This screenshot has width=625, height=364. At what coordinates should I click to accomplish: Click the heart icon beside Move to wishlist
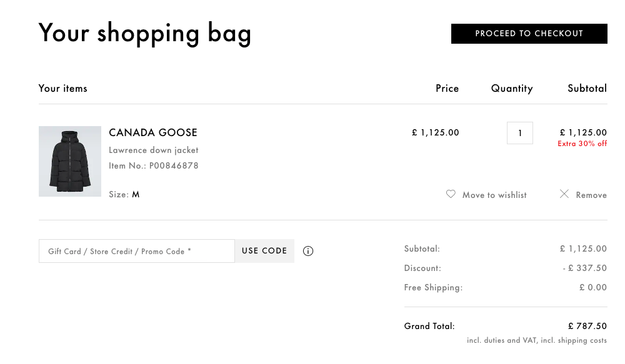[x=451, y=194]
